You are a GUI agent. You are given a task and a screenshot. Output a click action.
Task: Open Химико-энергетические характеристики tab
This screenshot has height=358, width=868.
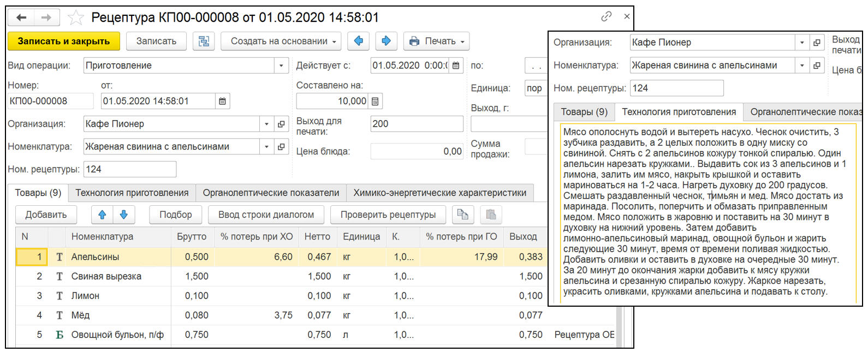pos(439,193)
